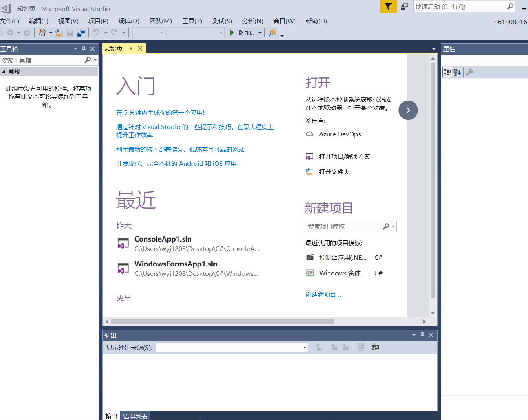This screenshot has width=528, height=420.
Task: Toggle auto-hide pin on Output (输出) panel
Action: (x=422, y=335)
